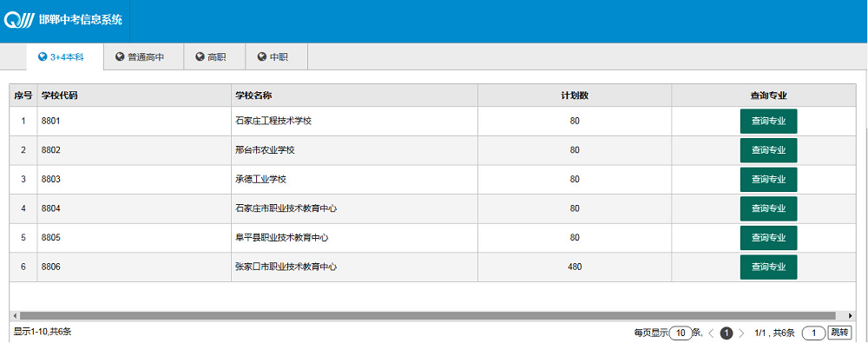This screenshot has width=868, height=343.
Task: Open 查询专业 for 阜平县职业技术教育中心
Action: click(768, 238)
